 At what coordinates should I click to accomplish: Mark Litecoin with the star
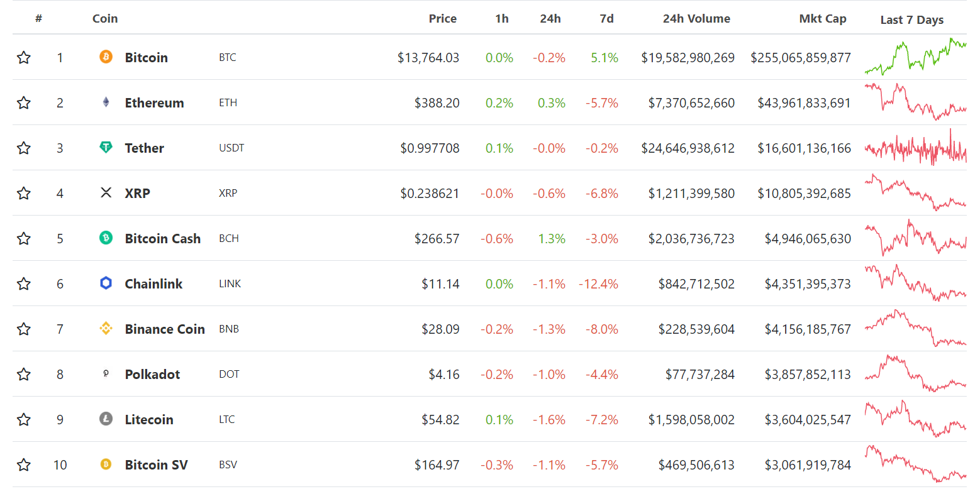pyautogui.click(x=24, y=420)
